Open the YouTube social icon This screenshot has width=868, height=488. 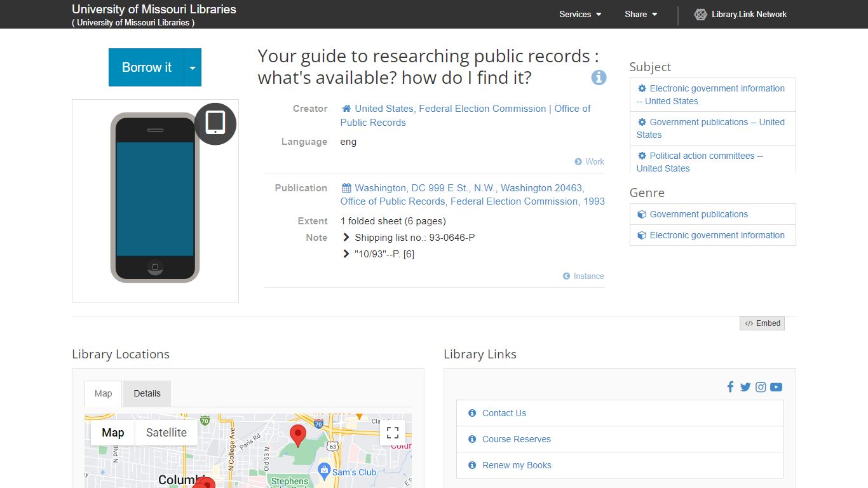(x=776, y=387)
